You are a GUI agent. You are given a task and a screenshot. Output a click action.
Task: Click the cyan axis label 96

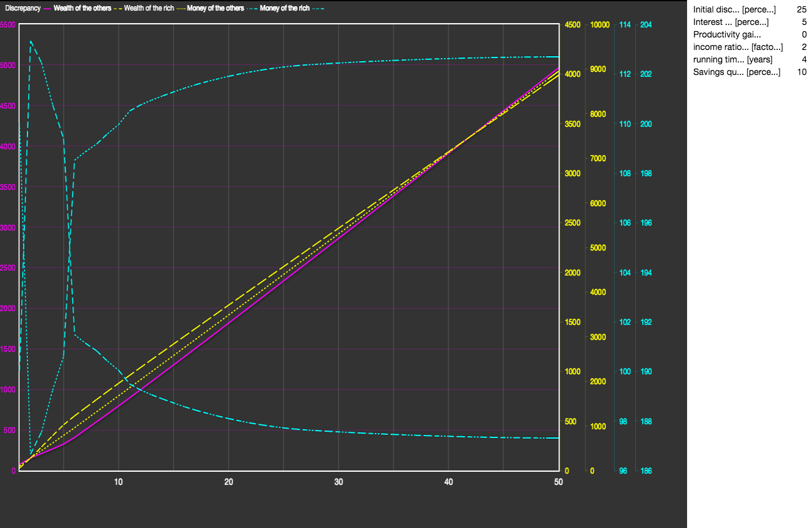pos(623,471)
